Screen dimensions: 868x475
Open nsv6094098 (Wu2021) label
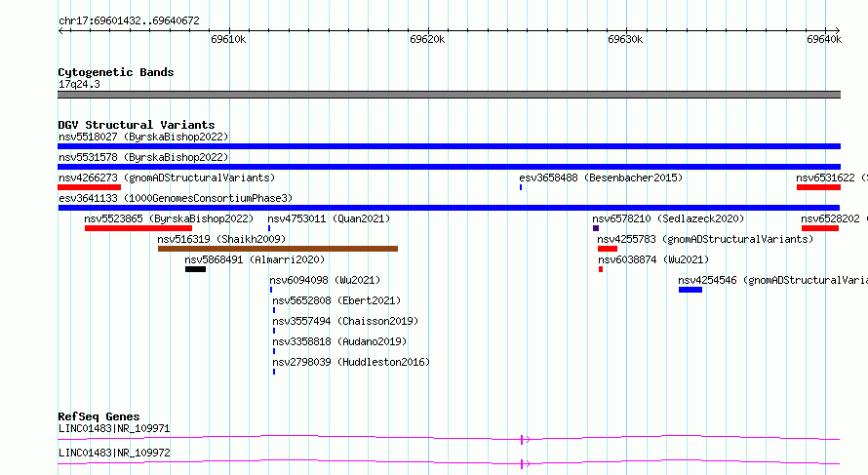[x=325, y=280]
